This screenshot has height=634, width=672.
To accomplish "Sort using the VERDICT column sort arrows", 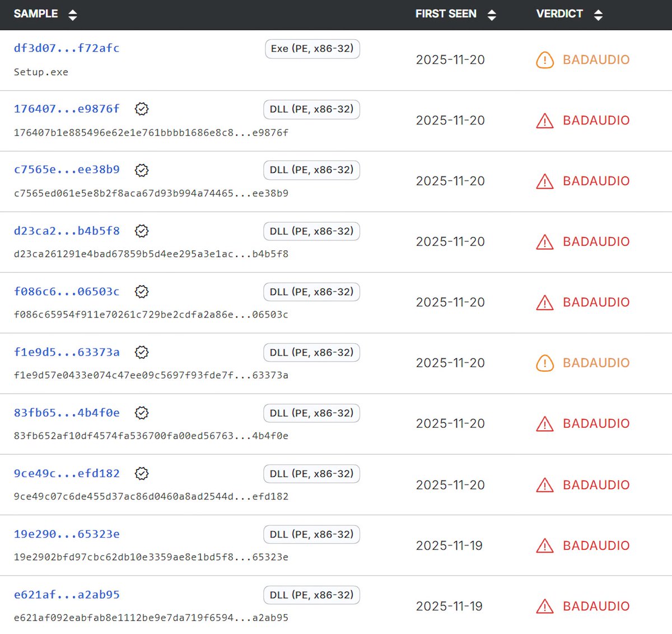I will (x=599, y=13).
